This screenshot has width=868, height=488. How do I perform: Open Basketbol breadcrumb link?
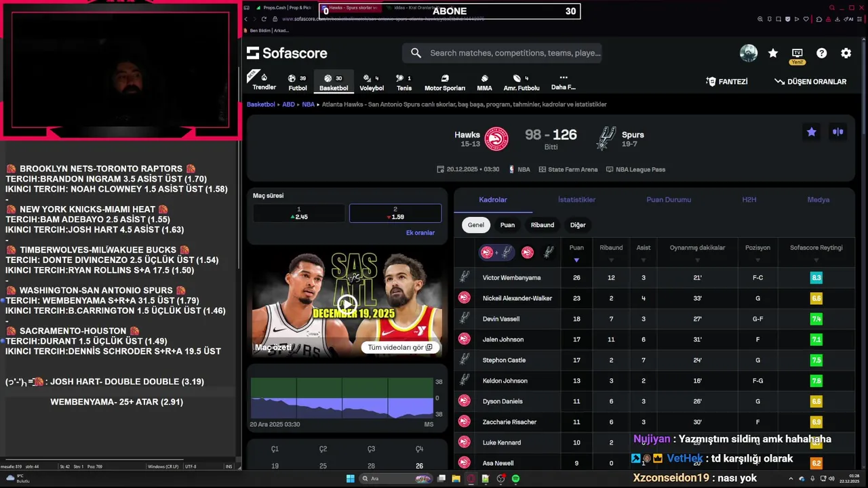click(x=261, y=104)
